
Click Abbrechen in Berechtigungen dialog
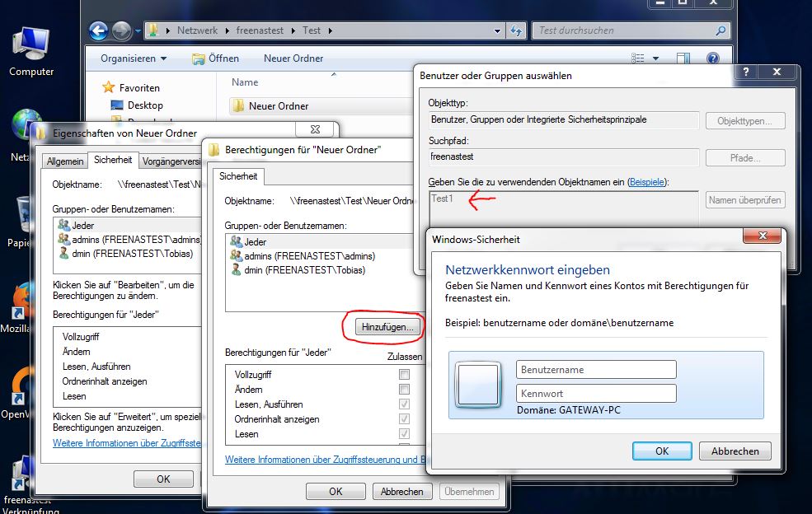coord(401,491)
